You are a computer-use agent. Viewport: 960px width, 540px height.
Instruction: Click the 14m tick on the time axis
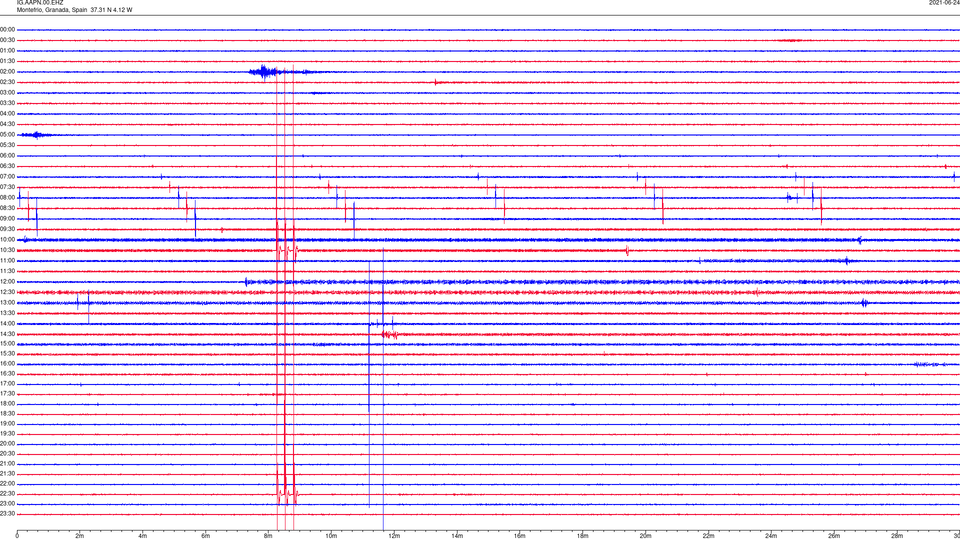pyautogui.click(x=457, y=536)
